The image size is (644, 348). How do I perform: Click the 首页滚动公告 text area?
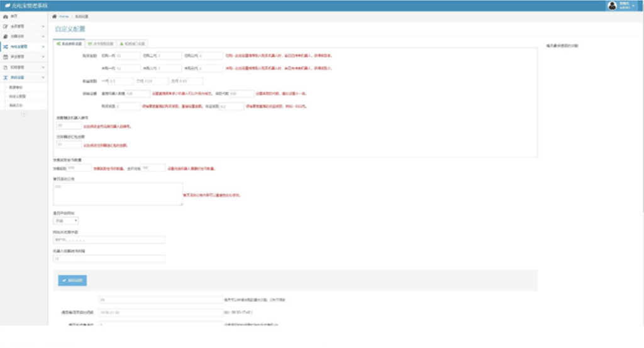(x=118, y=194)
